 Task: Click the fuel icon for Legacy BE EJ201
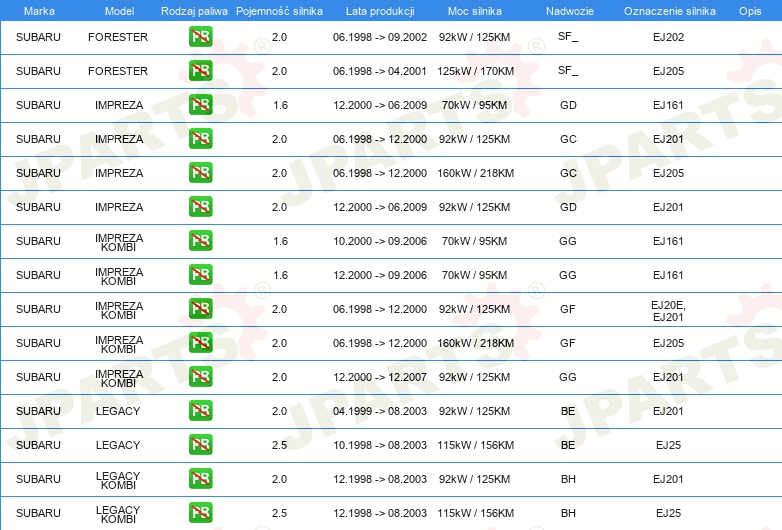click(200, 410)
